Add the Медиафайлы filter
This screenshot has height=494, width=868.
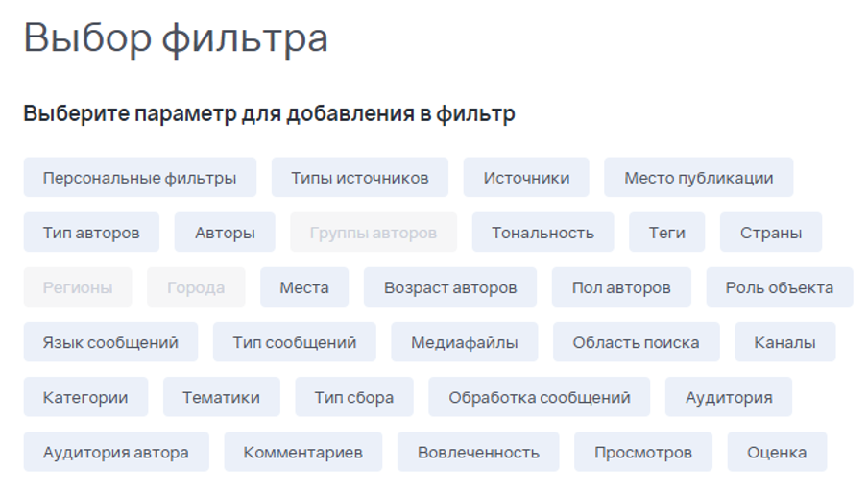[465, 342]
